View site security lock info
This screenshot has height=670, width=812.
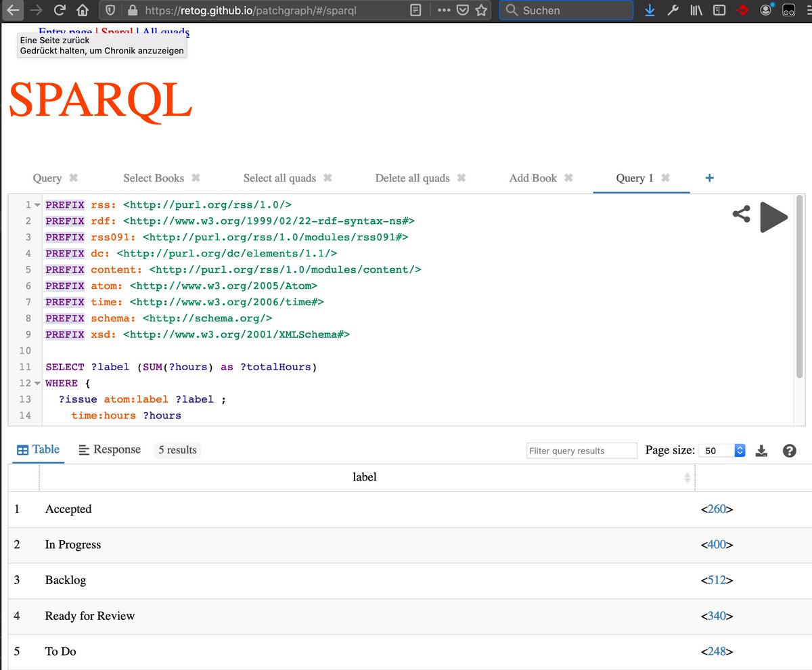pyautogui.click(x=132, y=10)
